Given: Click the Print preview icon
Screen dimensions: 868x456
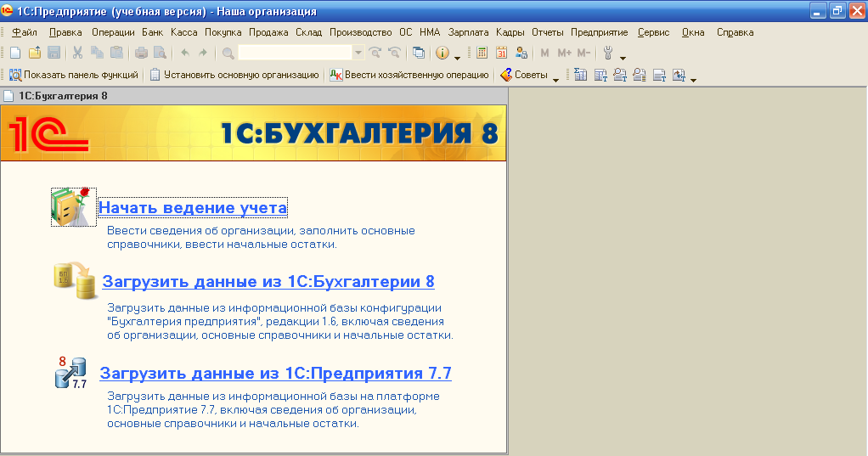Looking at the screenshot, I should (x=160, y=53).
